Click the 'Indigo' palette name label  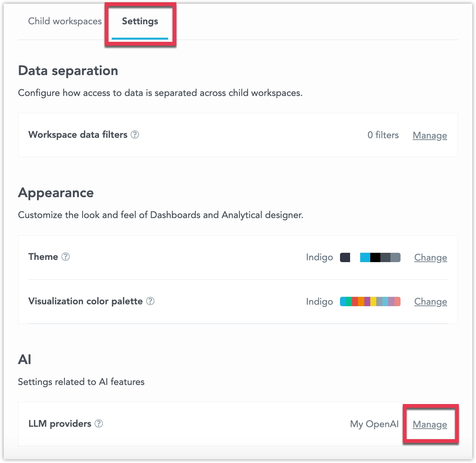click(319, 301)
